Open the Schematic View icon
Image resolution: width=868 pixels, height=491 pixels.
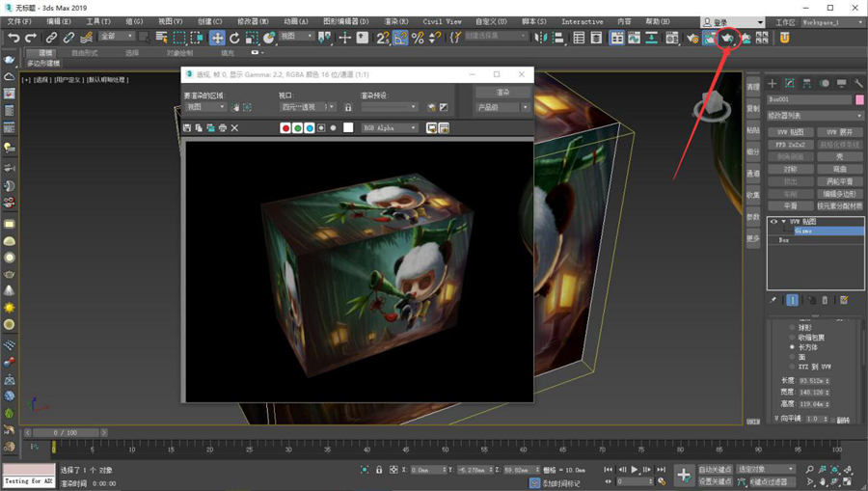click(x=652, y=38)
